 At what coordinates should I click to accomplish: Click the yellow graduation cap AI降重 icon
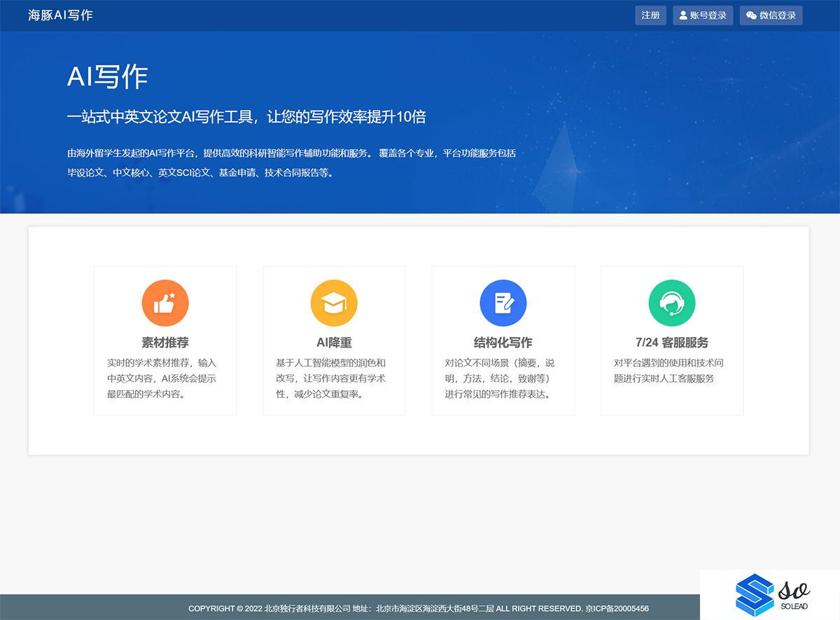(334, 303)
